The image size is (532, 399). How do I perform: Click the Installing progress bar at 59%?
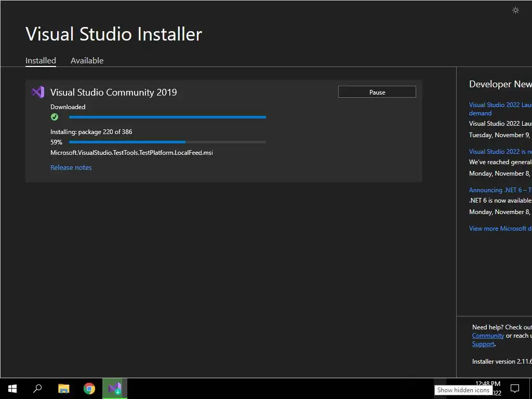pyautogui.click(x=167, y=142)
